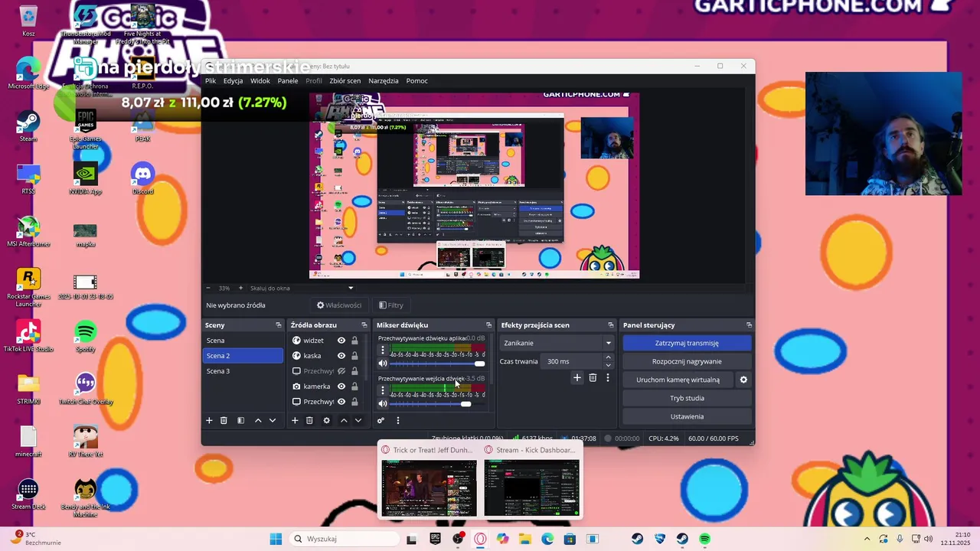Open Spotify desktop shortcut
This screenshot has width=980, height=551.
pos(86,336)
